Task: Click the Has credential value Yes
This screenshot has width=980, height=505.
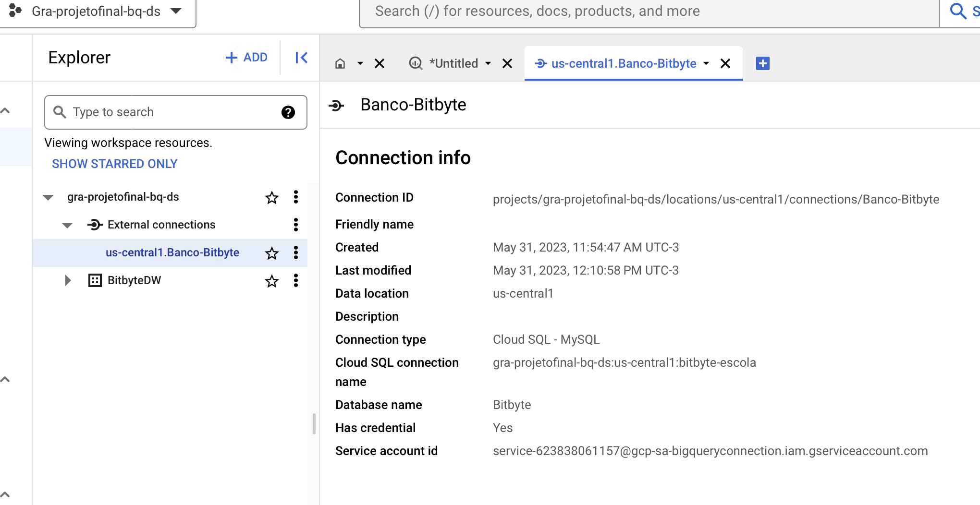Action: pyautogui.click(x=502, y=428)
